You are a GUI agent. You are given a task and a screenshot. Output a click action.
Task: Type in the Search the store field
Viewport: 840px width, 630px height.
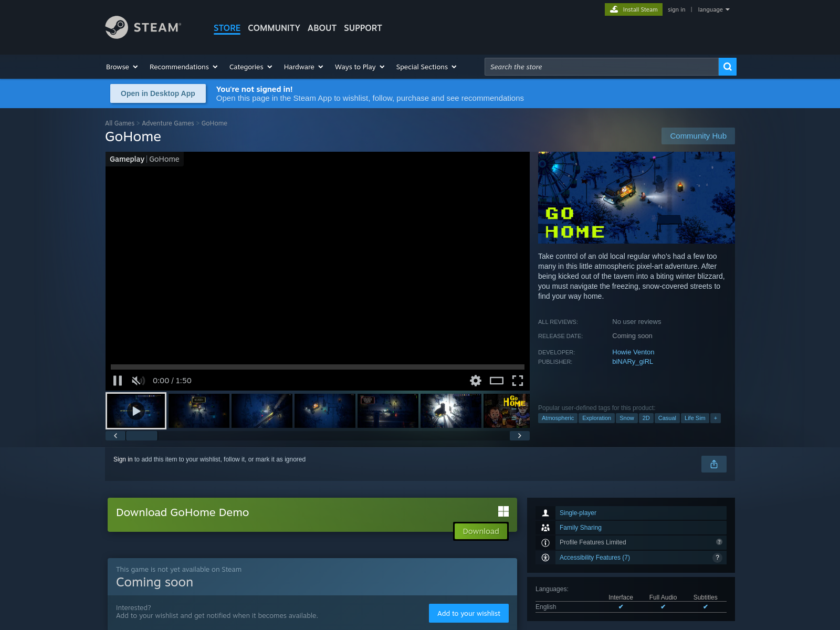601,67
